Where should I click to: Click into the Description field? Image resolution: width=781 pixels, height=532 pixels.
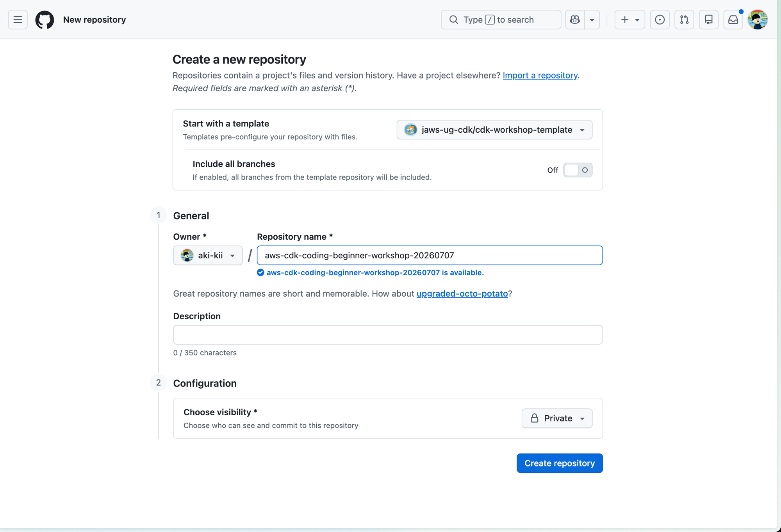click(388, 335)
